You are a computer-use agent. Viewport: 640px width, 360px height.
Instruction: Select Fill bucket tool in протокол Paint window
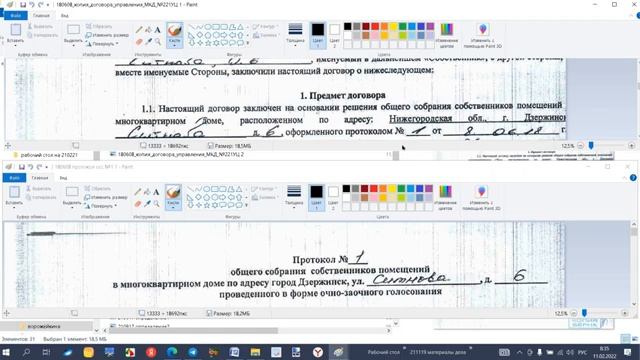pos(147,192)
